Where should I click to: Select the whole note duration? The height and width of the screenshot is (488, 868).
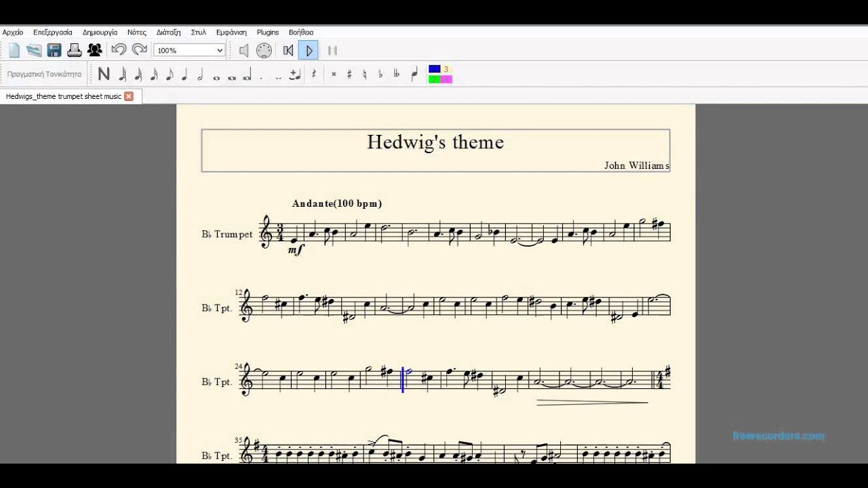tap(216, 77)
